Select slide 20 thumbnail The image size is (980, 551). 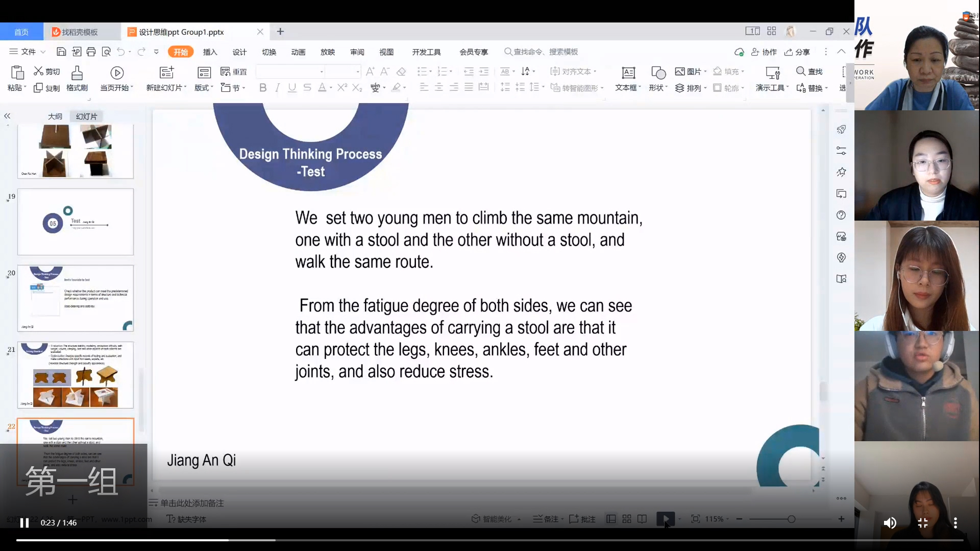(x=76, y=298)
